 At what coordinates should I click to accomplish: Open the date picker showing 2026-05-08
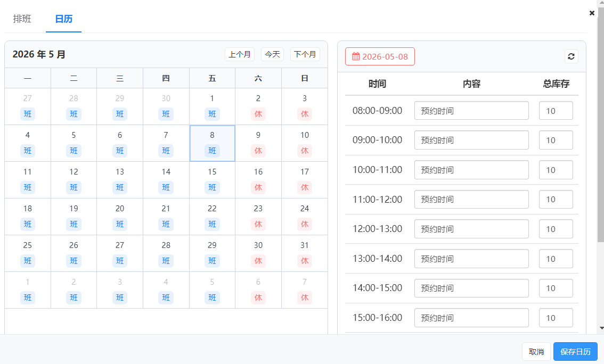pos(380,56)
